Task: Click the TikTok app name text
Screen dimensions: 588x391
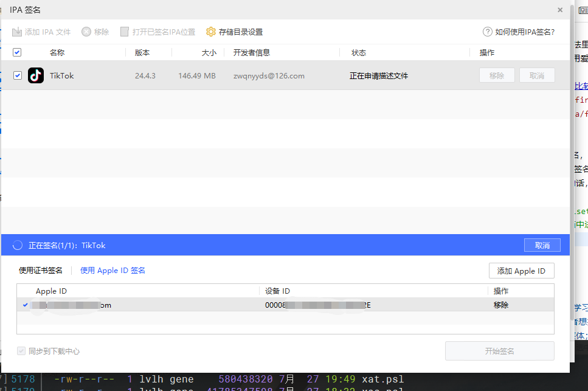Action: click(x=62, y=76)
